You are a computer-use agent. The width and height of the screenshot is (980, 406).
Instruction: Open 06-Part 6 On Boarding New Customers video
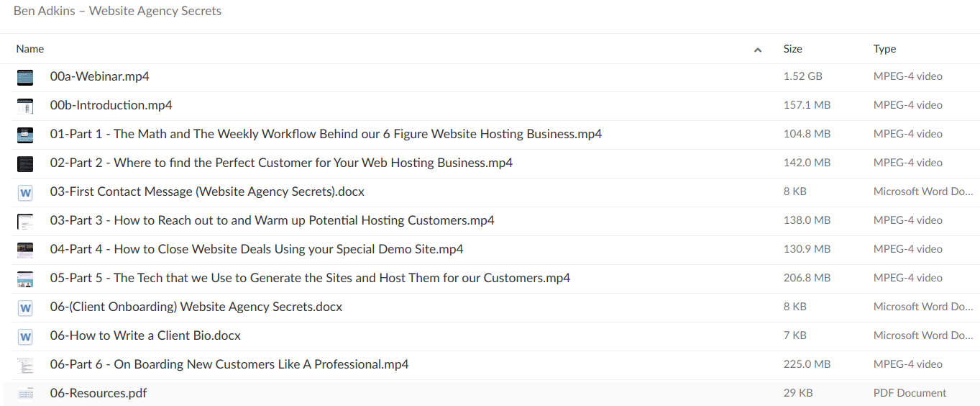tap(229, 364)
